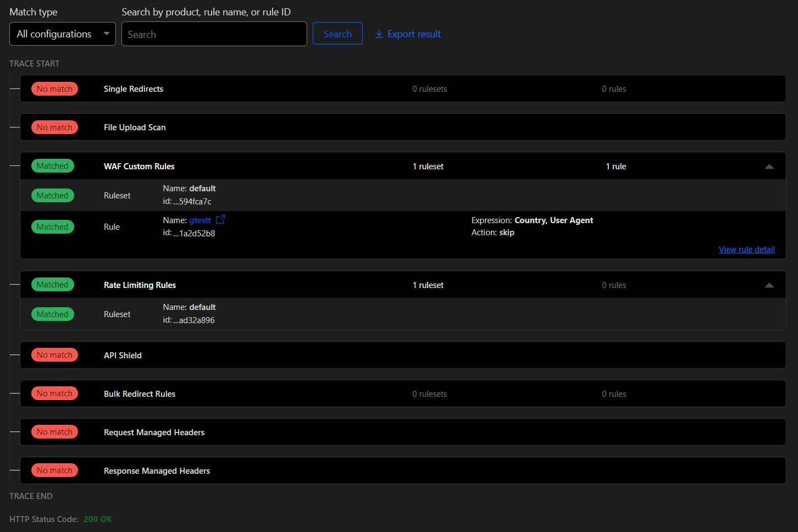Click the Search button
This screenshot has width=798, height=532.
(337, 34)
